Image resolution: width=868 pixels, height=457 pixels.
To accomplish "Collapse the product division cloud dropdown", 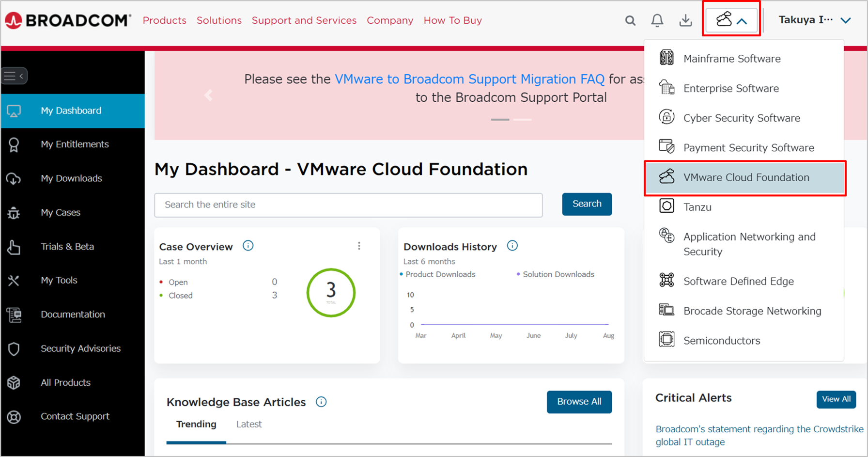I will (x=731, y=20).
